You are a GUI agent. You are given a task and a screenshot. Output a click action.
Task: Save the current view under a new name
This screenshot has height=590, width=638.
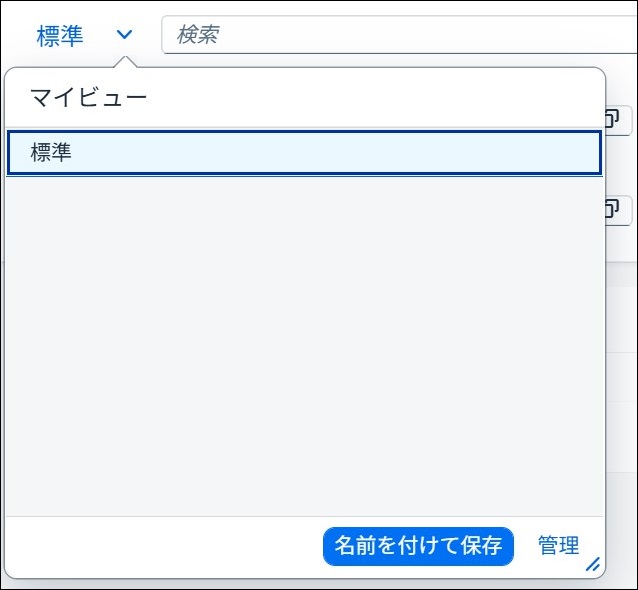click(418, 546)
